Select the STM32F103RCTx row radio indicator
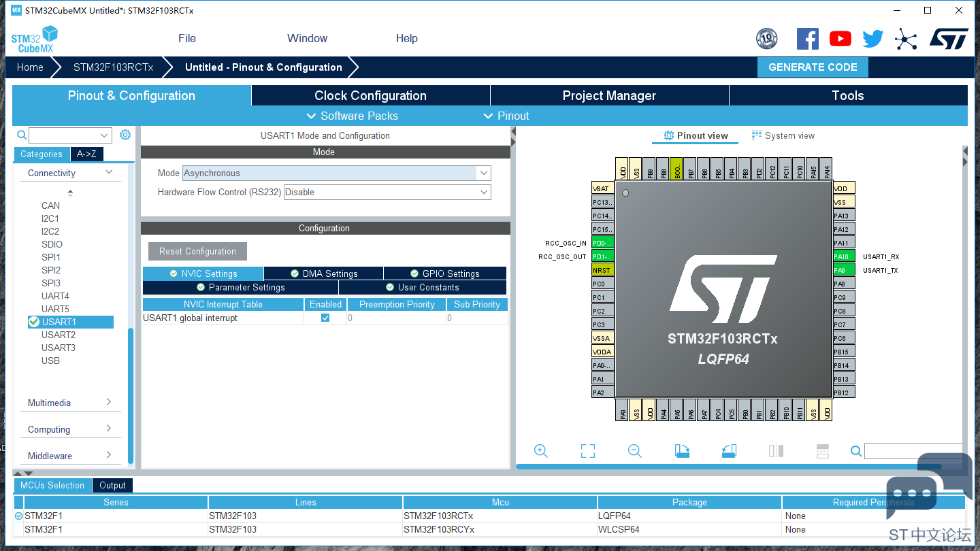980x551 pixels. tap(18, 516)
